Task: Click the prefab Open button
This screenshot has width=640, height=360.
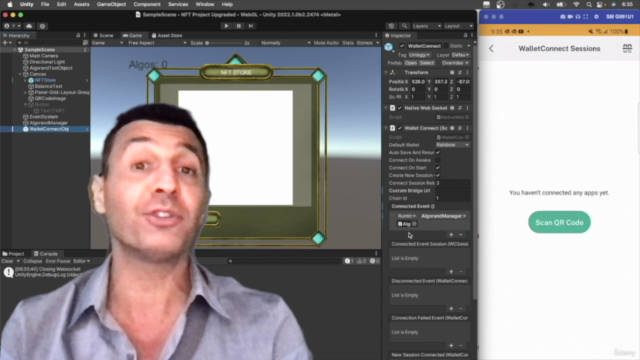Action: click(x=411, y=63)
